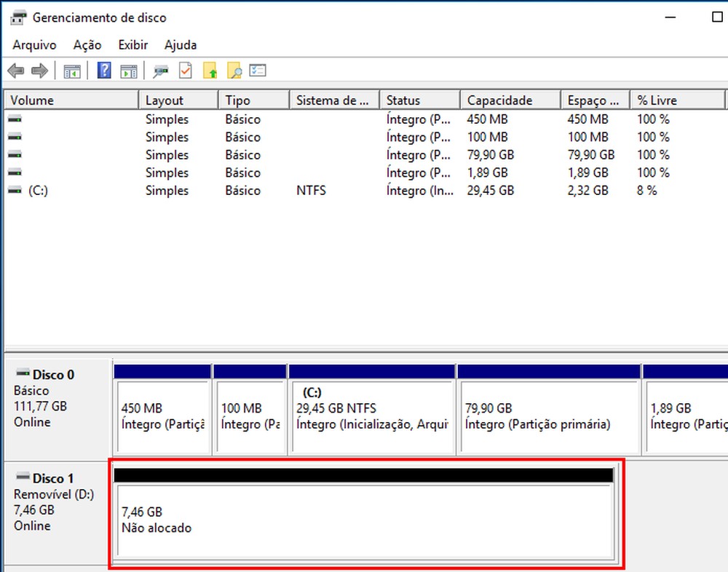Image resolution: width=728 pixels, height=572 pixels.
Task: Click the Gerenciamento de disco title icon
Action: [19, 17]
